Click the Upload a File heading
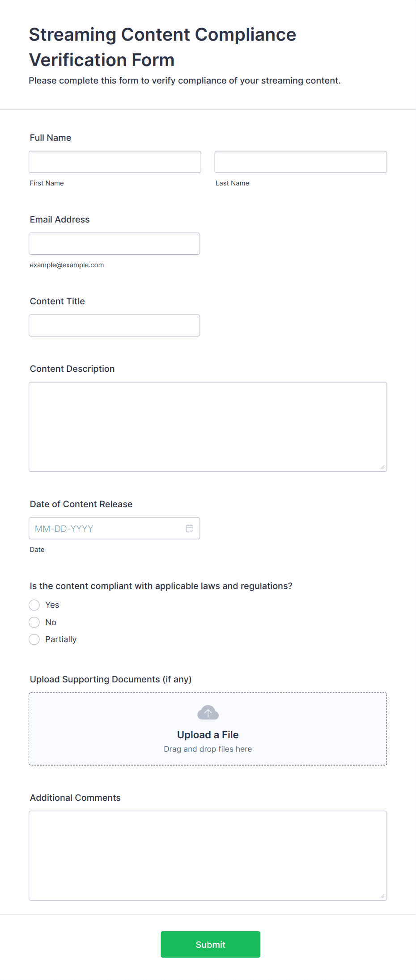Viewport: 416px width, 980px height. click(208, 735)
